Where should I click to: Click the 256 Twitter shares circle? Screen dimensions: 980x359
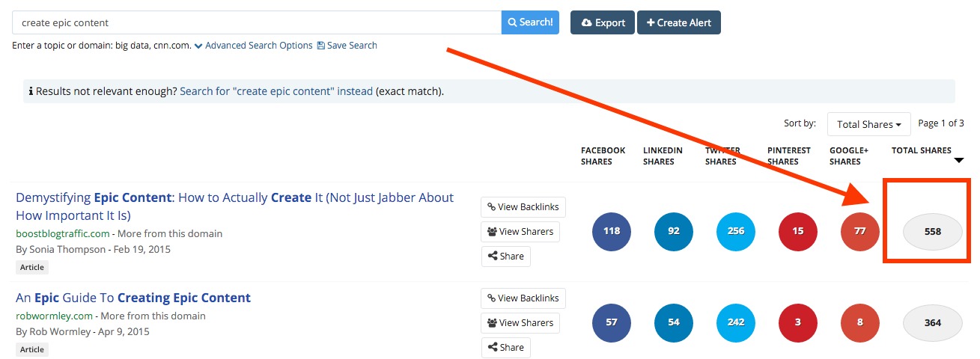[x=736, y=231]
